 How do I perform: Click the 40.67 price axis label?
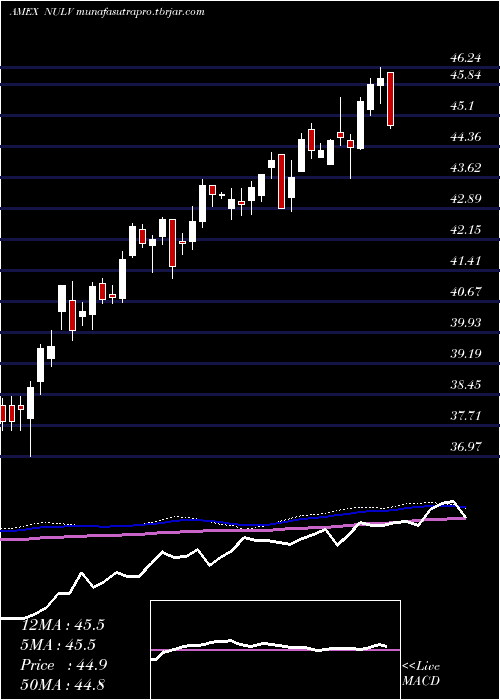pos(466,292)
